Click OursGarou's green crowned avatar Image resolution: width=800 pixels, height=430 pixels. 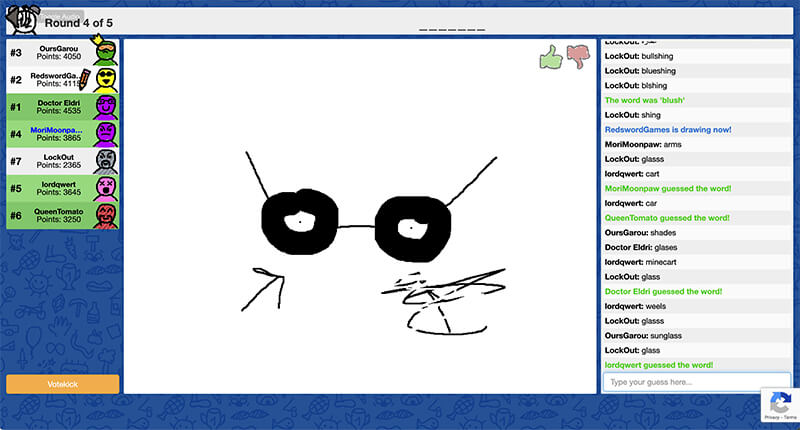[105, 52]
